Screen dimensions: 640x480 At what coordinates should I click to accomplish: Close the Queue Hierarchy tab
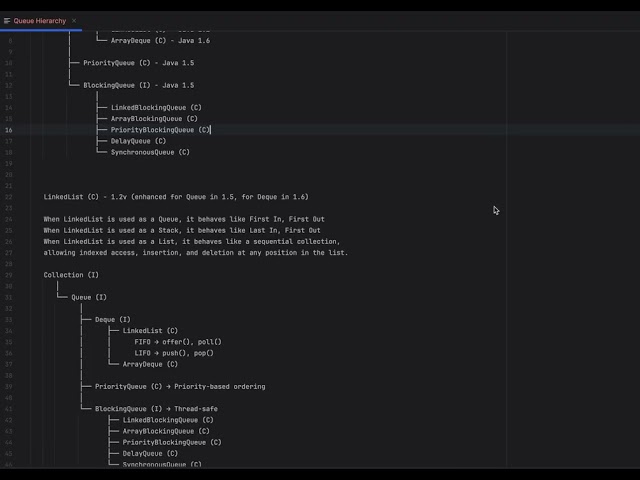pos(74,21)
